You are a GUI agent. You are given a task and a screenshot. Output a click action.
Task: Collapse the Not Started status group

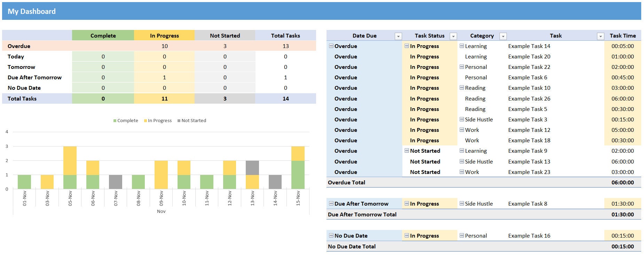pyautogui.click(x=407, y=150)
